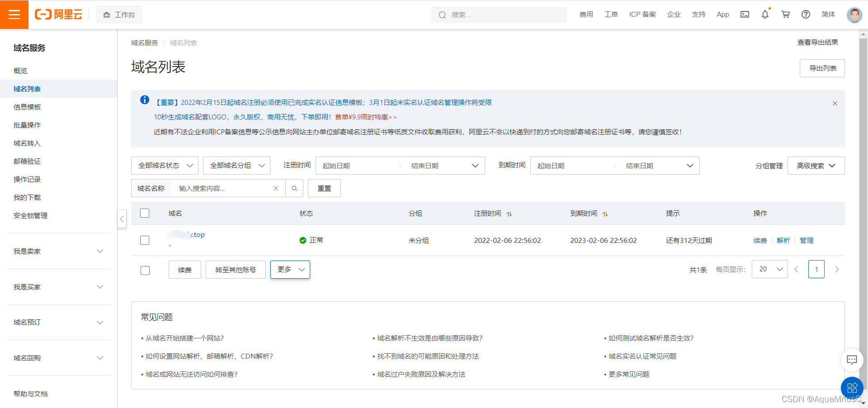868x408 pixels.
Task: Open the blue apps grid floating button
Action: (x=852, y=388)
